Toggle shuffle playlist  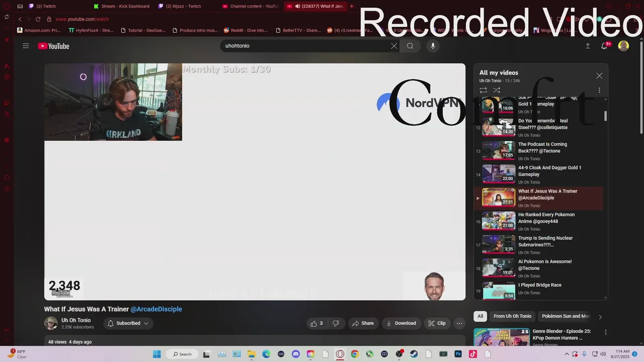(497, 90)
